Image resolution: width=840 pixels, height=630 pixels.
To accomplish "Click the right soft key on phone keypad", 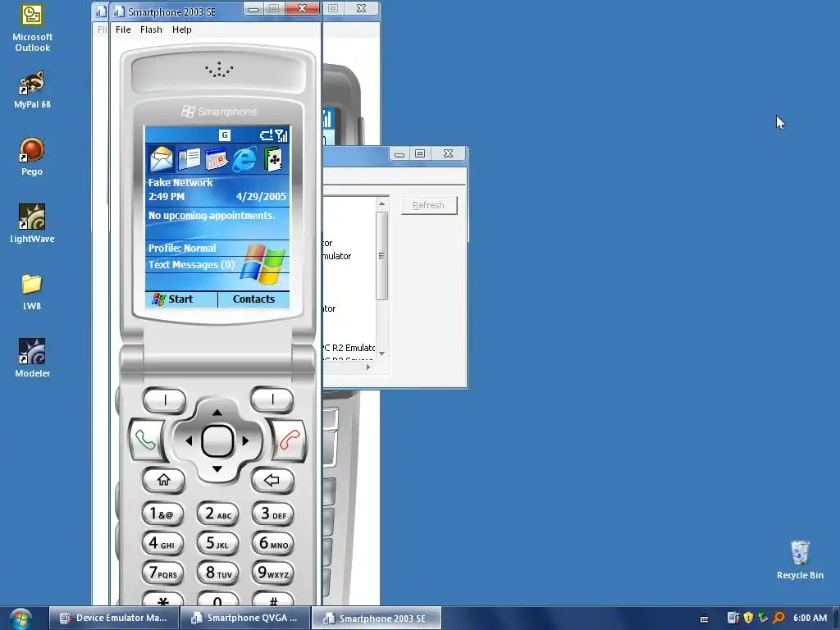I will [x=272, y=399].
